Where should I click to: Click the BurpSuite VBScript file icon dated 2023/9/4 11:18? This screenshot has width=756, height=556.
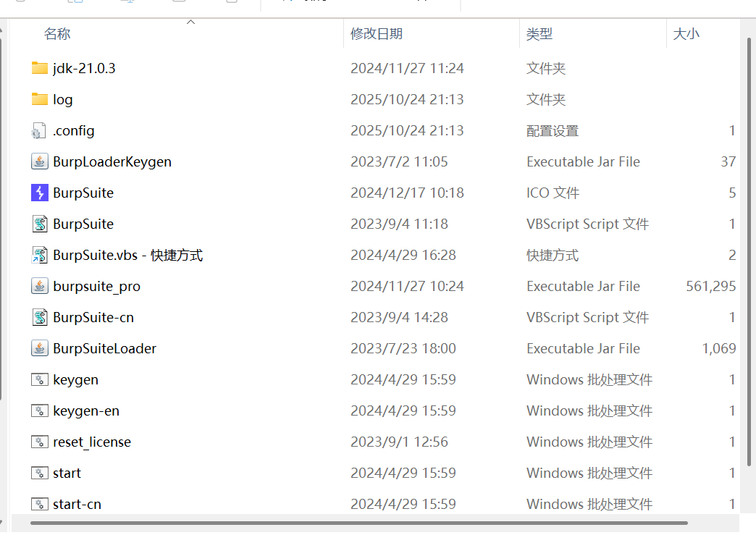point(40,224)
